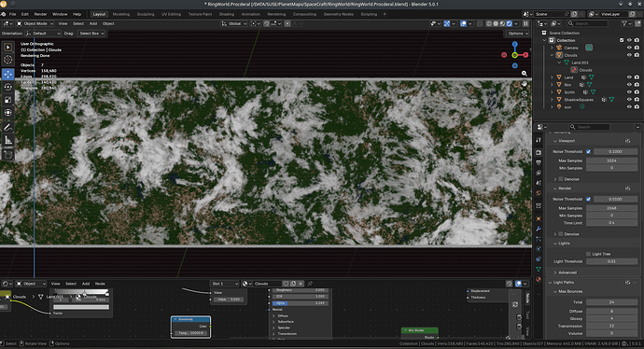Open node editor Add menu
Viewport: 644px width, 349px height.
coord(86,284)
